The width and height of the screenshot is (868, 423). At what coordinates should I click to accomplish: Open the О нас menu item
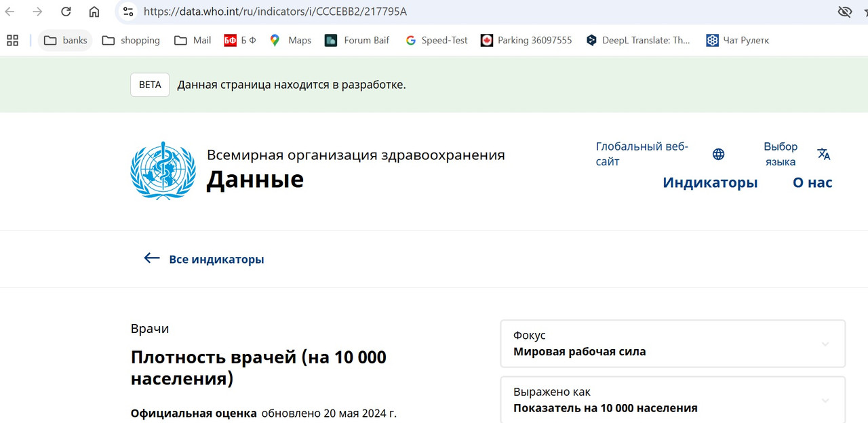point(812,182)
